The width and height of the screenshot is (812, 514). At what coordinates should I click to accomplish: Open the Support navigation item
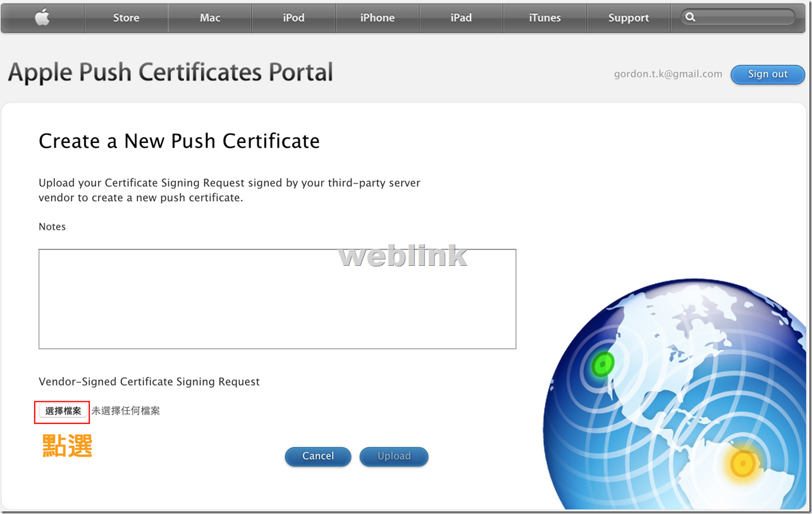point(629,18)
